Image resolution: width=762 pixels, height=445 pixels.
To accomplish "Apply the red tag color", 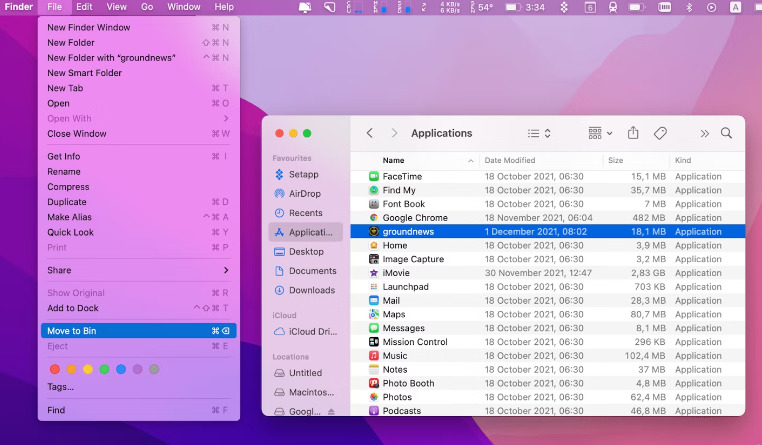I will pos(55,369).
